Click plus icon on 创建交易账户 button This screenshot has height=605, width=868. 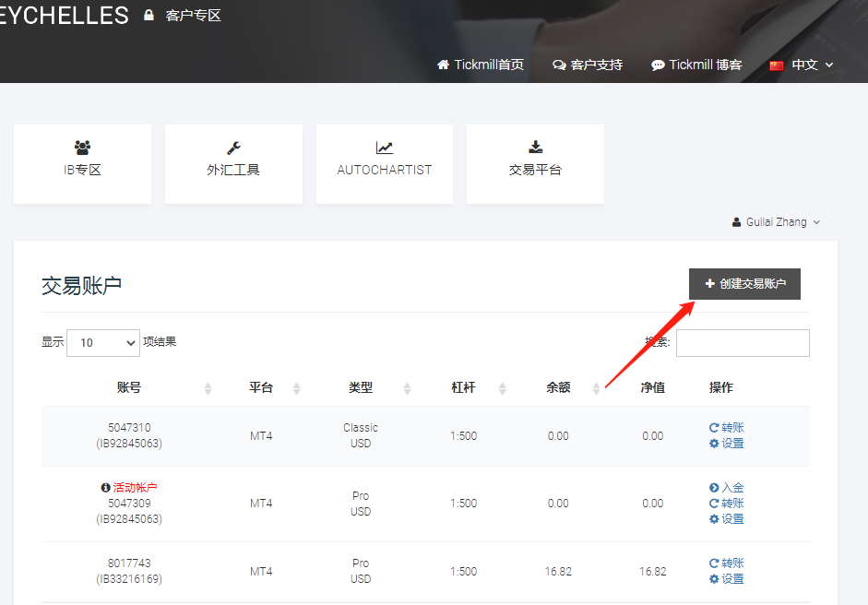(709, 283)
